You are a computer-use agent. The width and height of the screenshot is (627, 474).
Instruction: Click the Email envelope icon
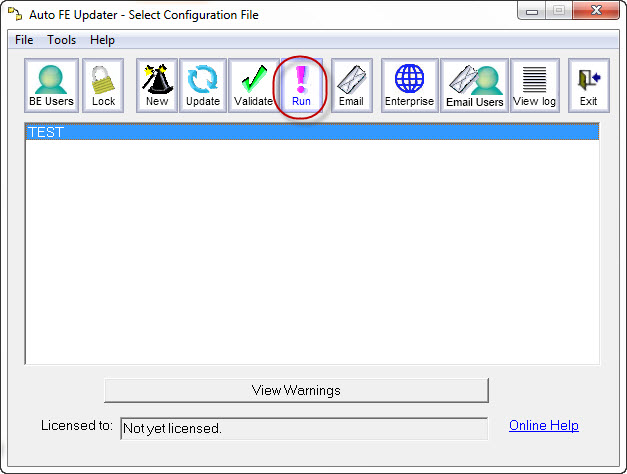click(x=351, y=85)
